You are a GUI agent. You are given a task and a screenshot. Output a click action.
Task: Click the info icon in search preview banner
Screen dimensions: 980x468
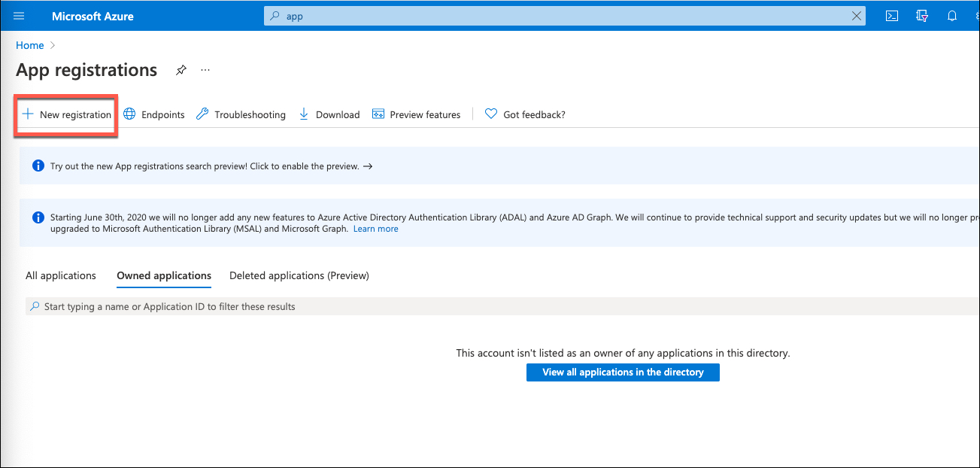[38, 166]
